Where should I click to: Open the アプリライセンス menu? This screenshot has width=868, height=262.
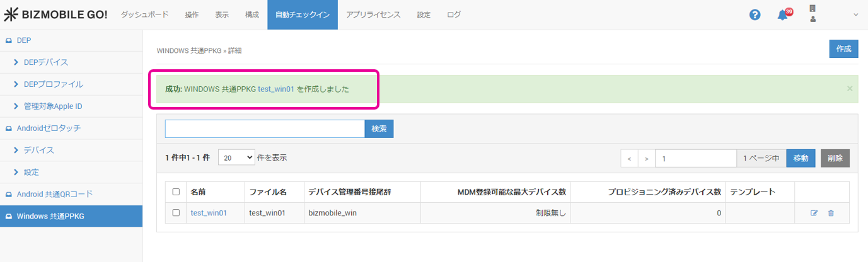pyautogui.click(x=373, y=14)
